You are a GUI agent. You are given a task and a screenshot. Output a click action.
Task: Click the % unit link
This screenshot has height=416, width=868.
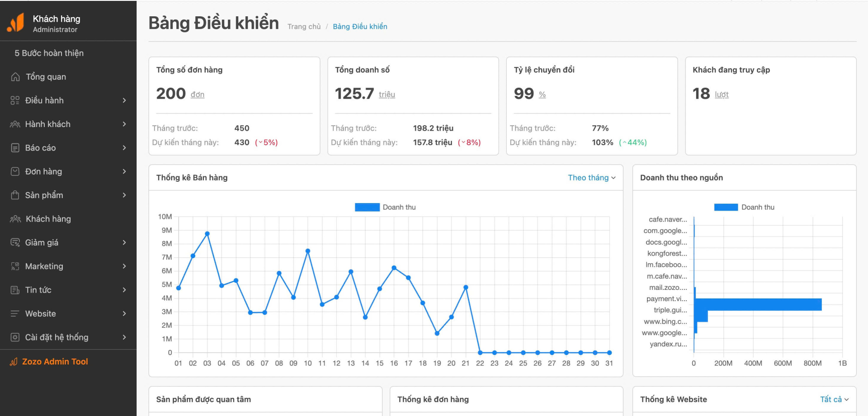pos(542,95)
